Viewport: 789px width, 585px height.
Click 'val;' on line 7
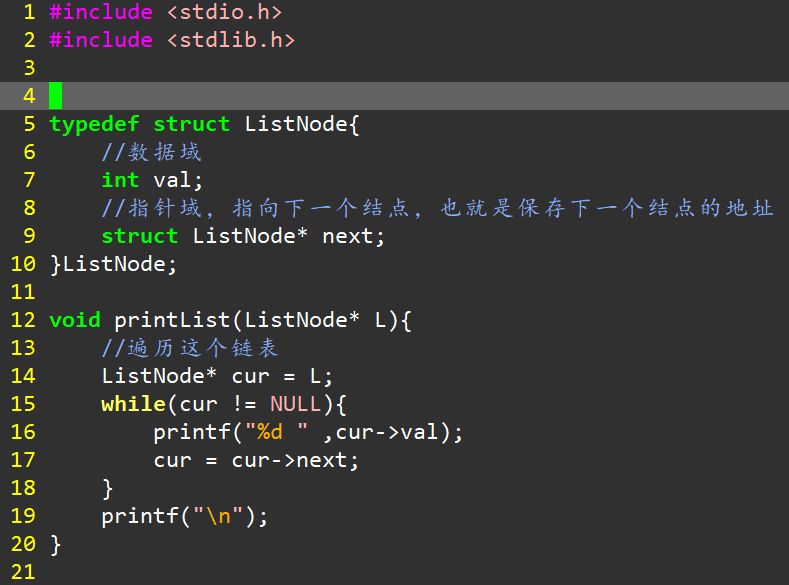point(178,180)
